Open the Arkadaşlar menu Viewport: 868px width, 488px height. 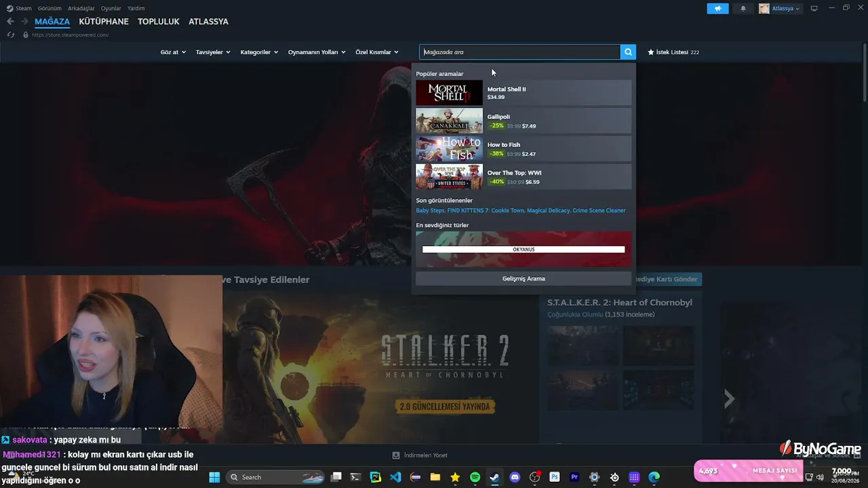click(x=81, y=8)
